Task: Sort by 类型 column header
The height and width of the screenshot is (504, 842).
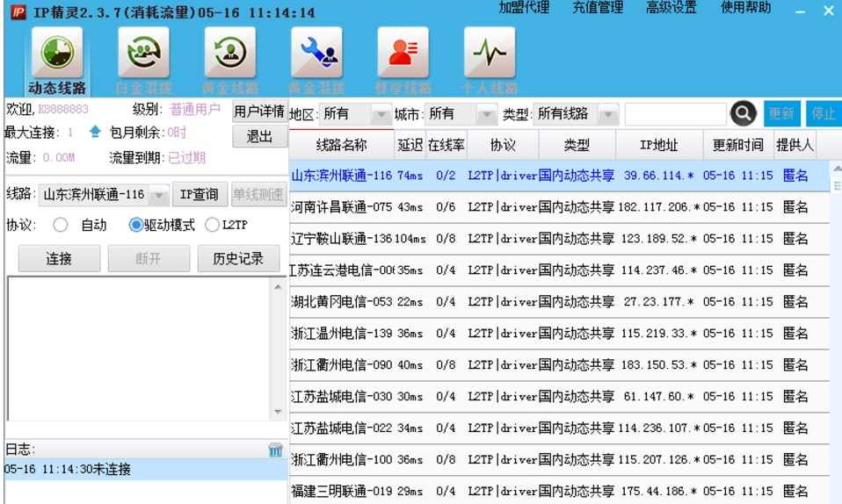Action: point(577,145)
